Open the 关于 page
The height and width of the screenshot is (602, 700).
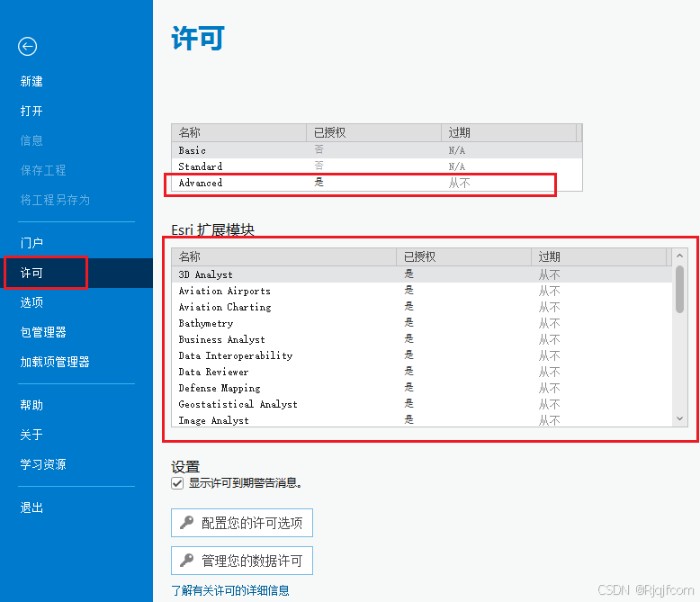(31, 434)
